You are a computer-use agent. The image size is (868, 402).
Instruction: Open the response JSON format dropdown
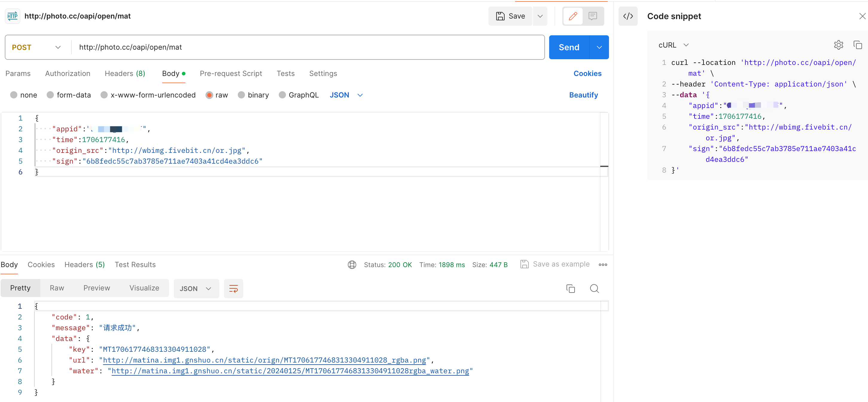click(196, 288)
